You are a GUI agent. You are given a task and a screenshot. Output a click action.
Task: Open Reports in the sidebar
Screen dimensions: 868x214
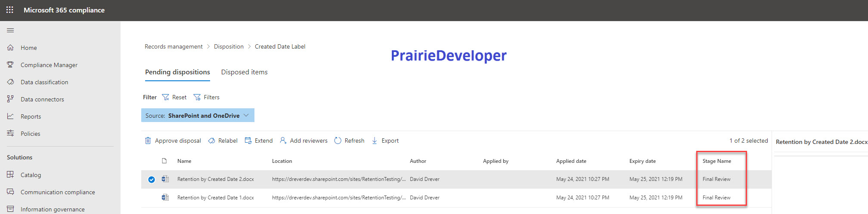click(x=31, y=116)
